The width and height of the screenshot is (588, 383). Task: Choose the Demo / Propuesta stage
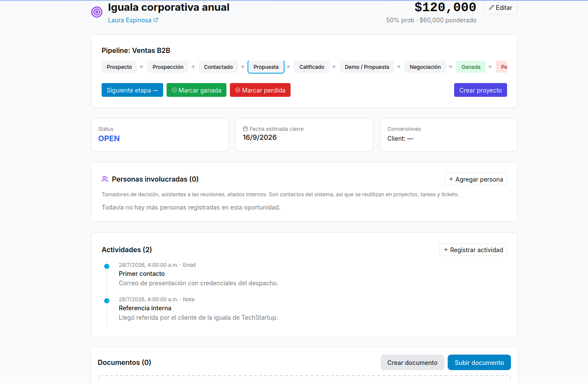[x=367, y=67]
